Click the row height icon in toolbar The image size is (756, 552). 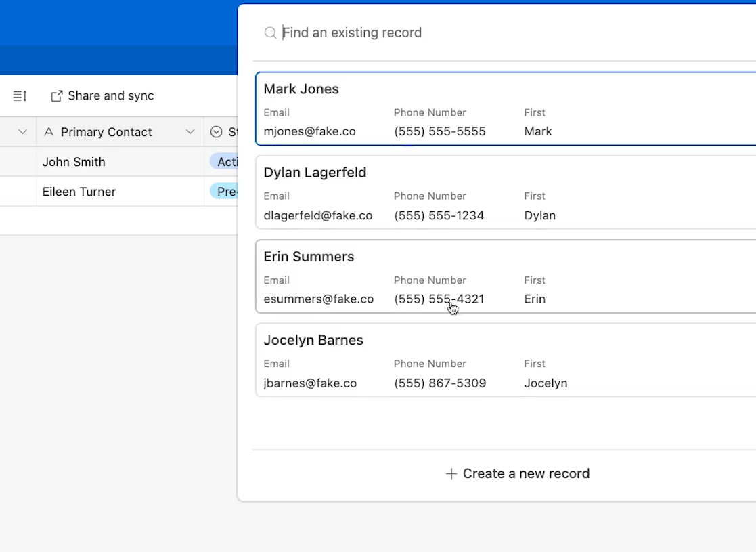(20, 96)
